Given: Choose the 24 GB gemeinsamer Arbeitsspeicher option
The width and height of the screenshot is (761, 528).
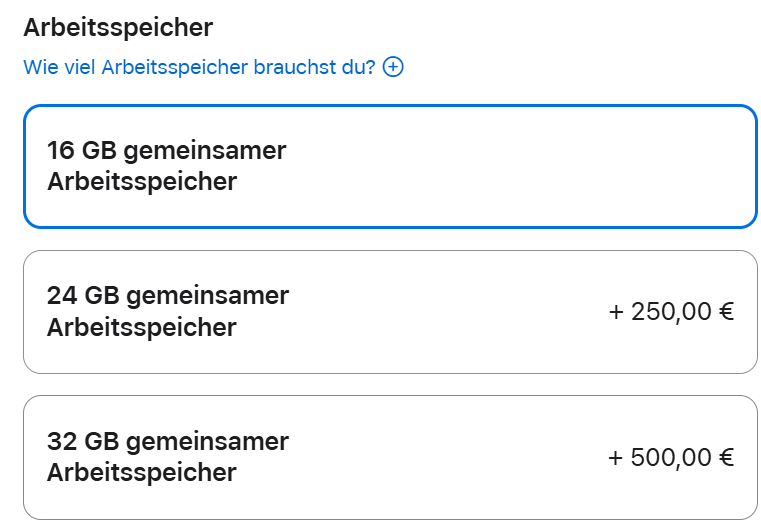Looking at the screenshot, I should point(390,311).
